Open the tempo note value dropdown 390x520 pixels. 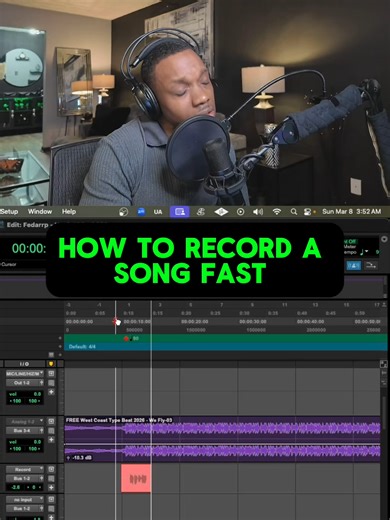(x=364, y=252)
